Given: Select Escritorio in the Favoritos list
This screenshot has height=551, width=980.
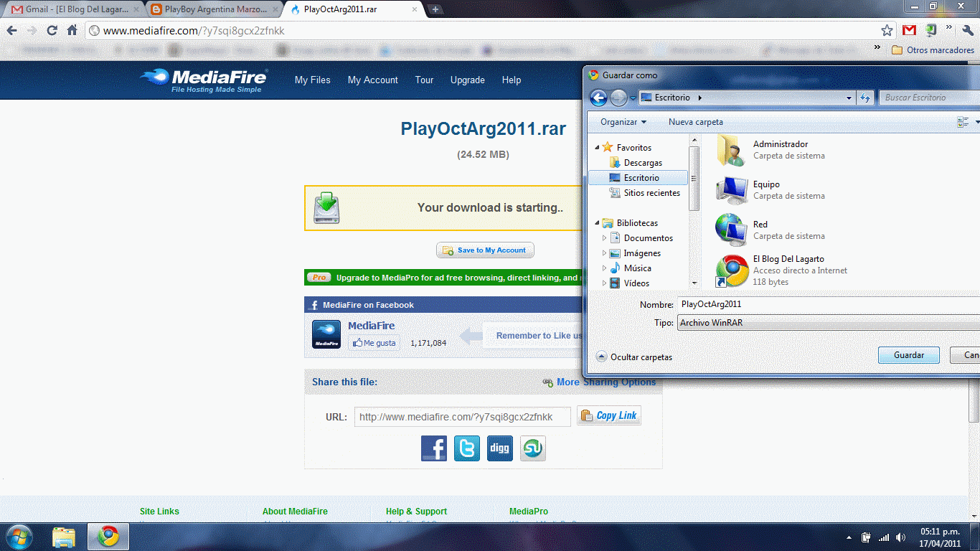Looking at the screenshot, I should tap(638, 178).
